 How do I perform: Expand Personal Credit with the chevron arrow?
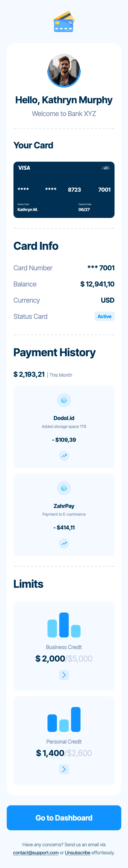point(64,769)
